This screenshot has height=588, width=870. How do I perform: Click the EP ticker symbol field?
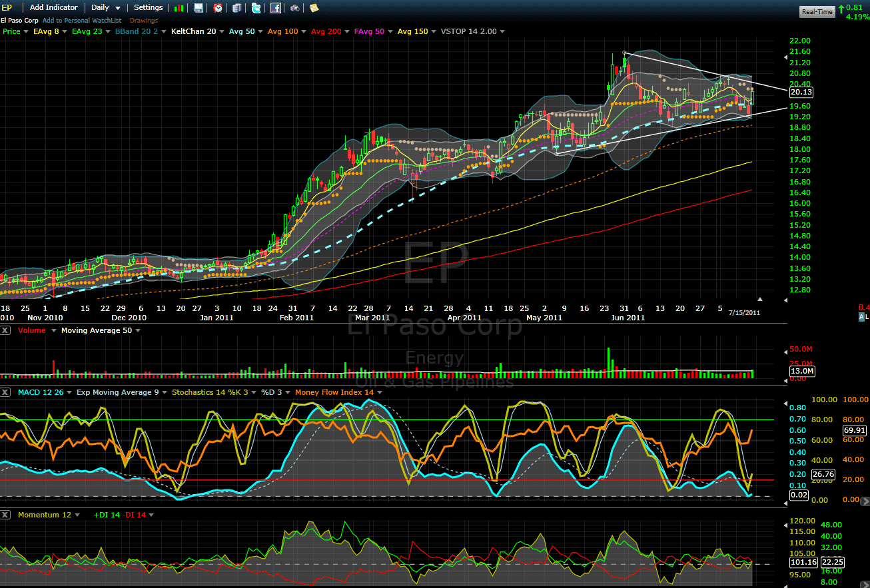pyautogui.click(x=8, y=8)
